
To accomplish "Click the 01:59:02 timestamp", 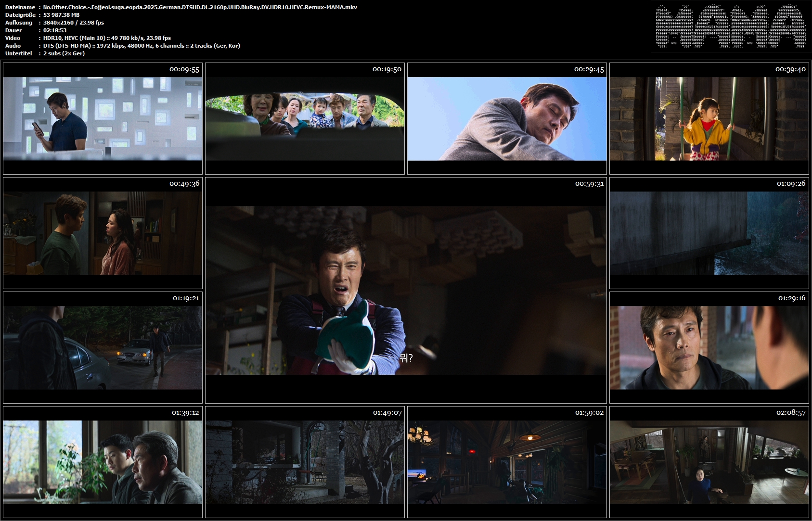I will click(590, 413).
